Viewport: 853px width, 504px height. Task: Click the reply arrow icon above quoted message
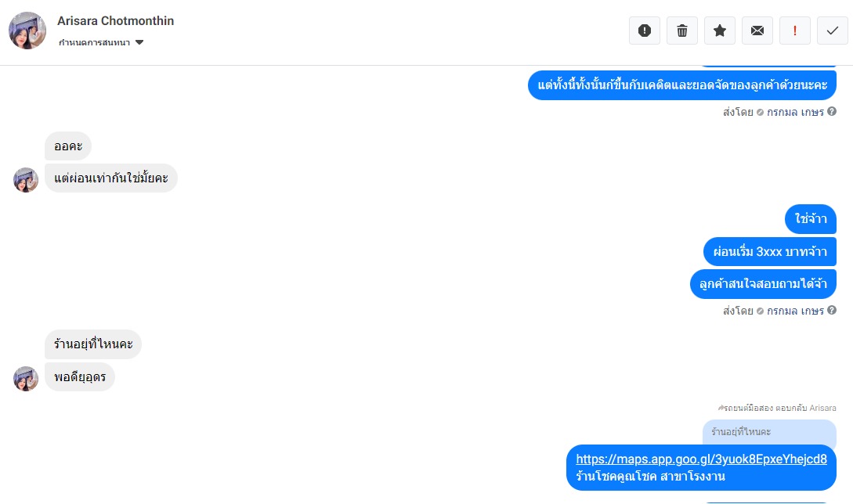721,408
